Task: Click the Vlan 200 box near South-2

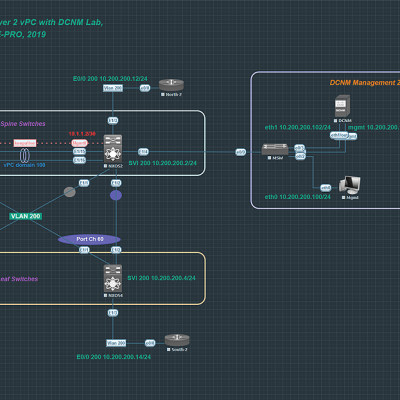Action: click(116, 343)
